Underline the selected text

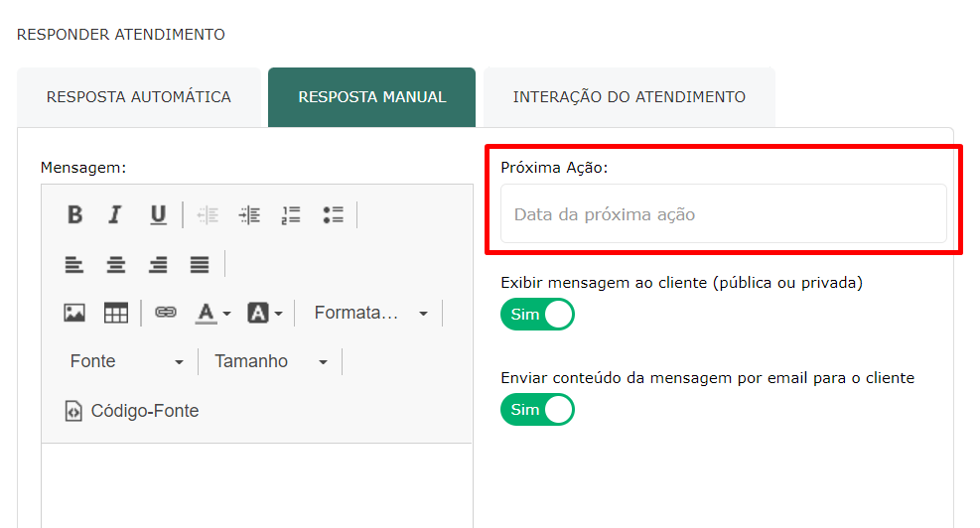point(158,215)
